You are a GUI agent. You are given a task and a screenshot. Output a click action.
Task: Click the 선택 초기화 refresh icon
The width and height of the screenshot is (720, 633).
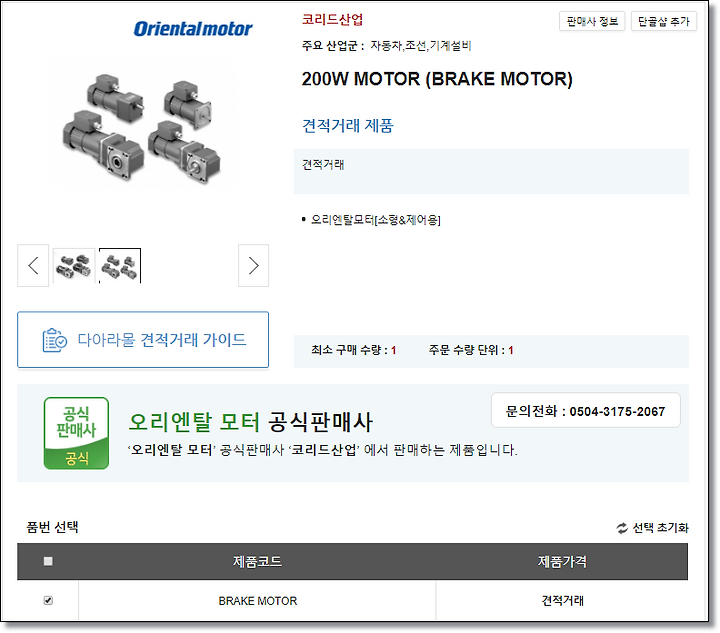click(x=622, y=528)
